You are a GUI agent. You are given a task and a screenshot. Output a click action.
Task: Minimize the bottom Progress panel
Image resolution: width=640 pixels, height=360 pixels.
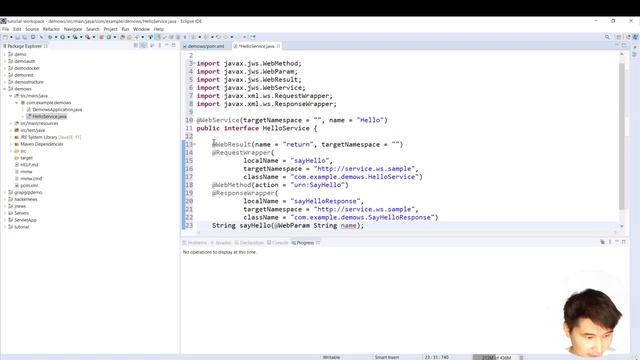coord(617,242)
